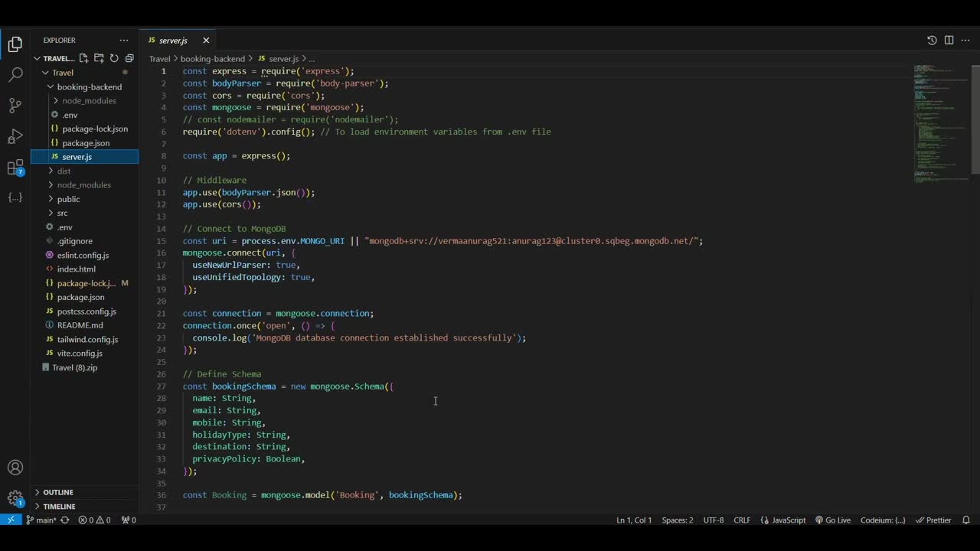Viewport: 980px width, 551px height.
Task: Collapse all folders in Explorer
Action: [129, 58]
